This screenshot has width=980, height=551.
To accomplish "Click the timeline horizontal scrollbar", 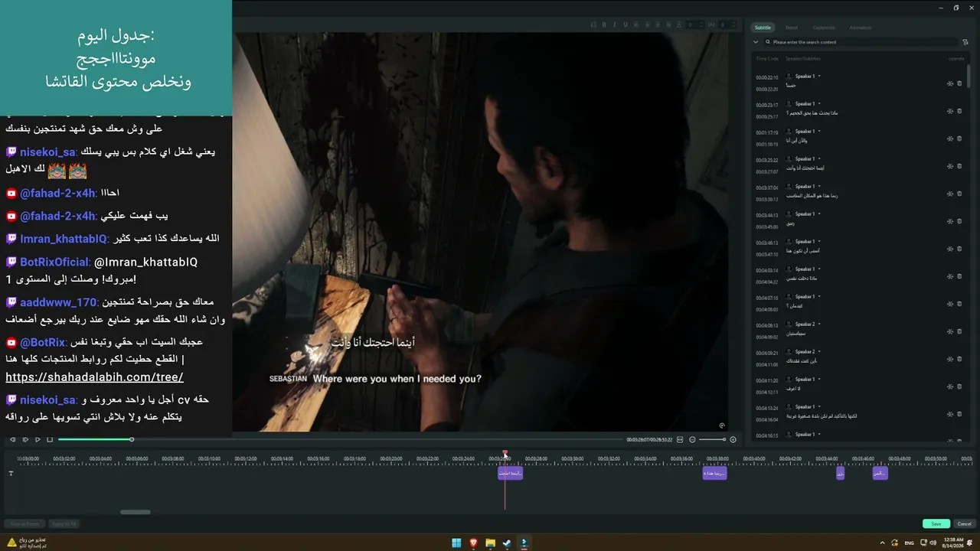I will tap(136, 512).
